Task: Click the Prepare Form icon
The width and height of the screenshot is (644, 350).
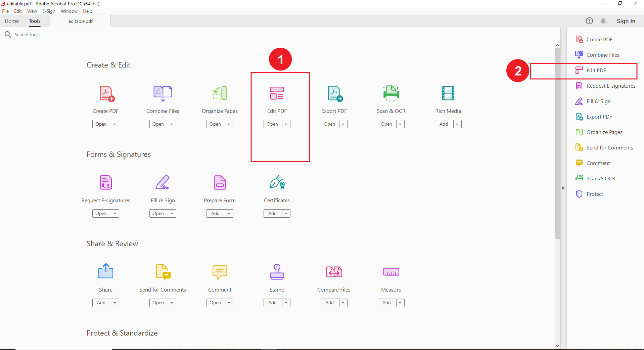Action: 220,182
